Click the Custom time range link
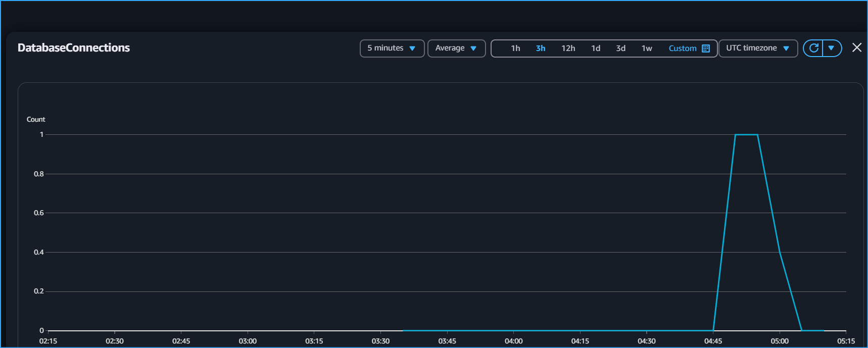 pyautogui.click(x=682, y=48)
